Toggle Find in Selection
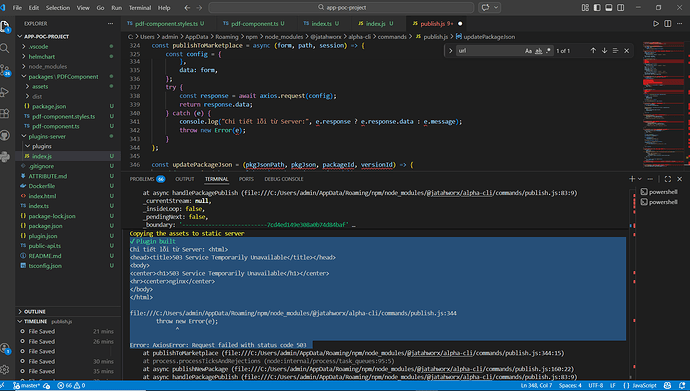The image size is (690, 391). (x=616, y=51)
